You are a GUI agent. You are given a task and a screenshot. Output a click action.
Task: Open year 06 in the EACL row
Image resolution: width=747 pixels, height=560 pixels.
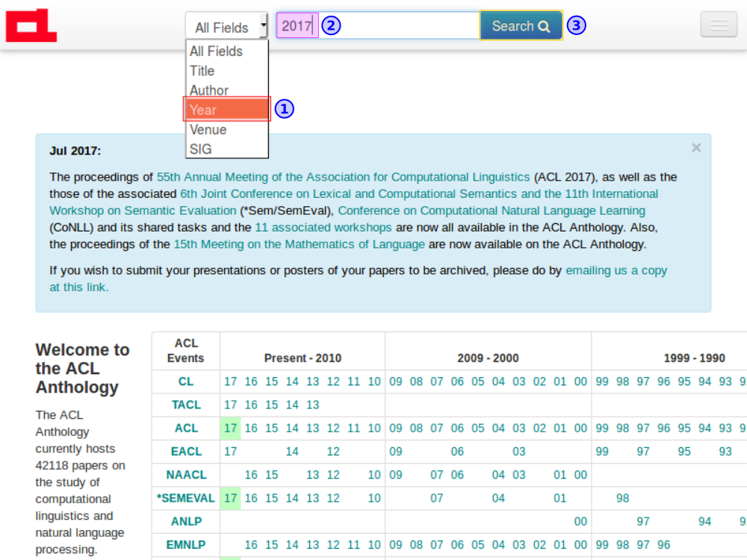[x=457, y=452]
